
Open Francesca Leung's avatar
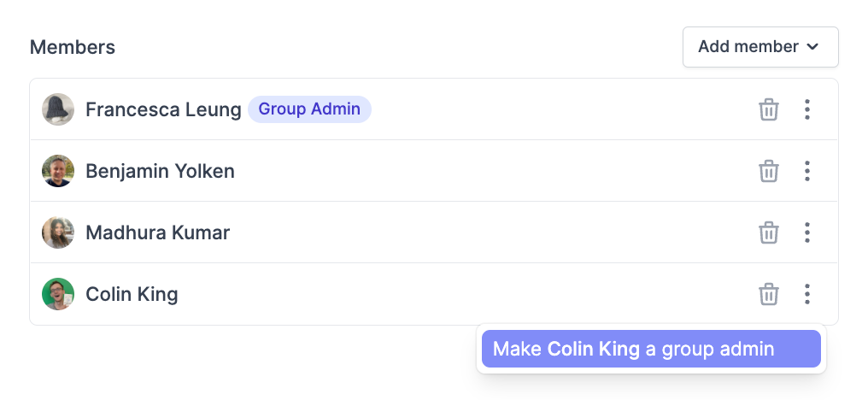(58, 109)
